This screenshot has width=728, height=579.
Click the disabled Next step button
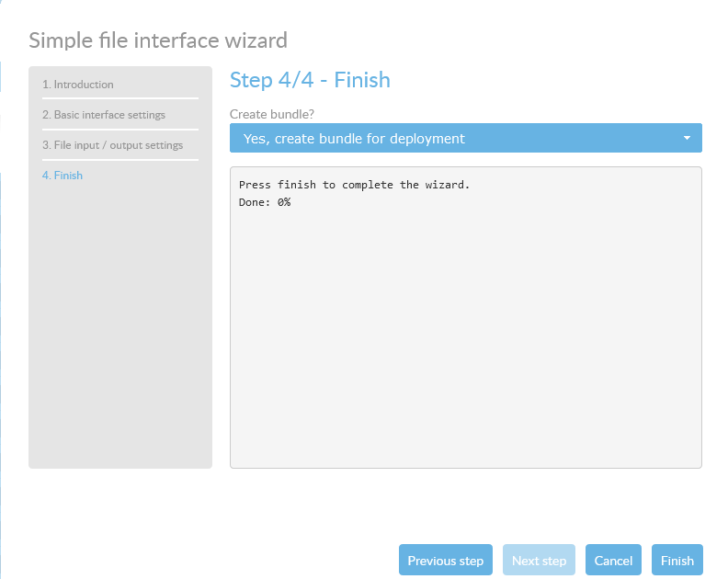539,561
